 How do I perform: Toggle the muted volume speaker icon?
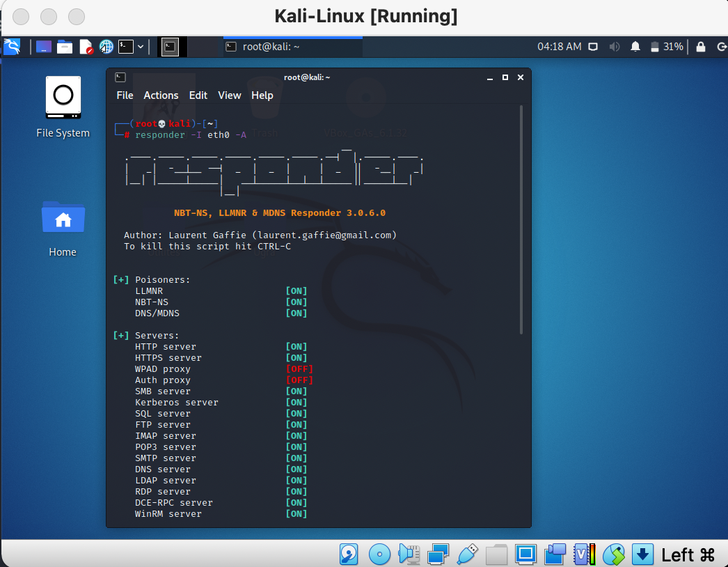pos(615,47)
